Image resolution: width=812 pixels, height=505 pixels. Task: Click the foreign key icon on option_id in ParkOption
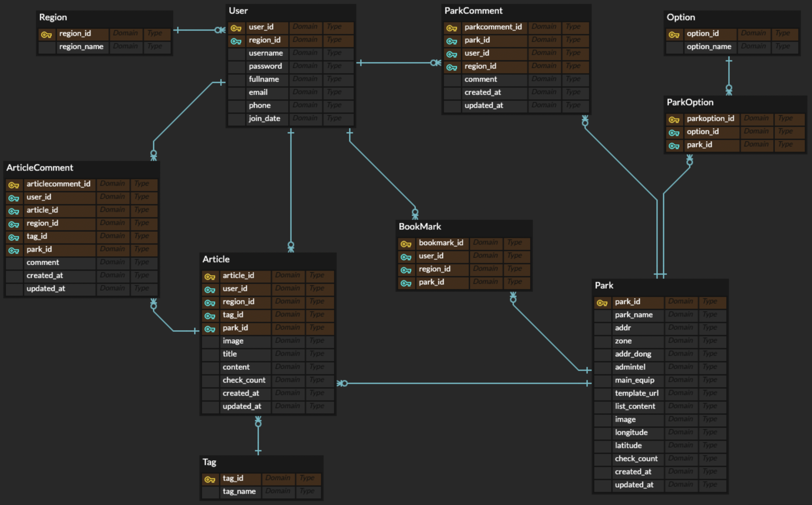point(675,132)
